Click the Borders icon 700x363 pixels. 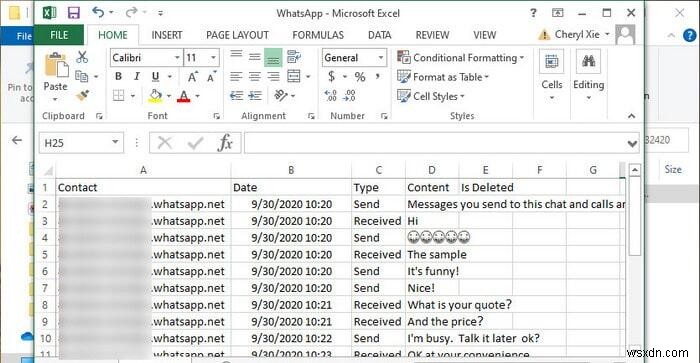coord(118,96)
